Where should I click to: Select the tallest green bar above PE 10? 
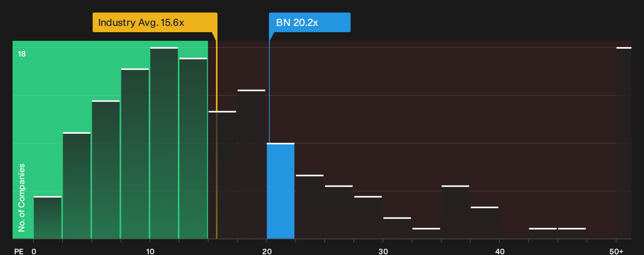click(164, 143)
